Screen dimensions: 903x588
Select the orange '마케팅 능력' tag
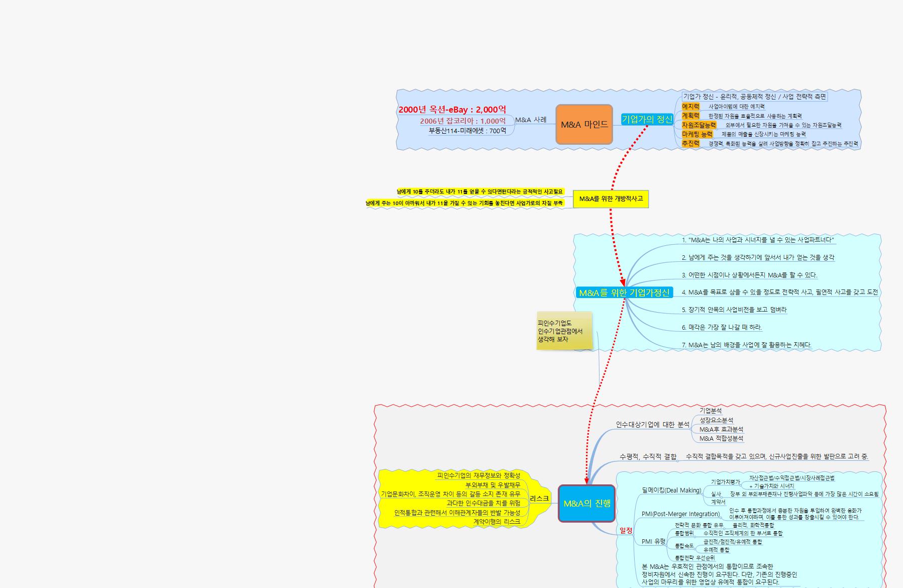coord(697,134)
